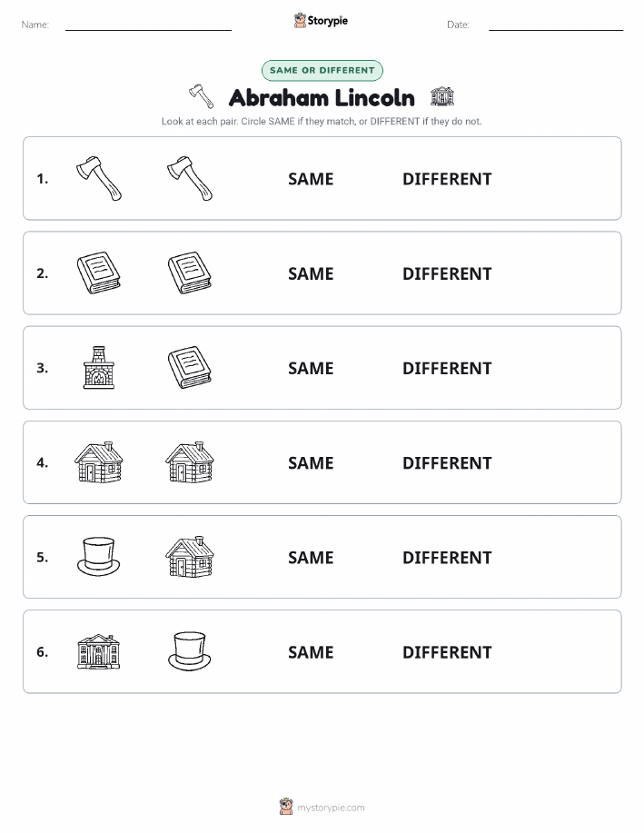Click the White House building in row 6
The width and height of the screenshot is (644, 833).
pyautogui.click(x=99, y=651)
